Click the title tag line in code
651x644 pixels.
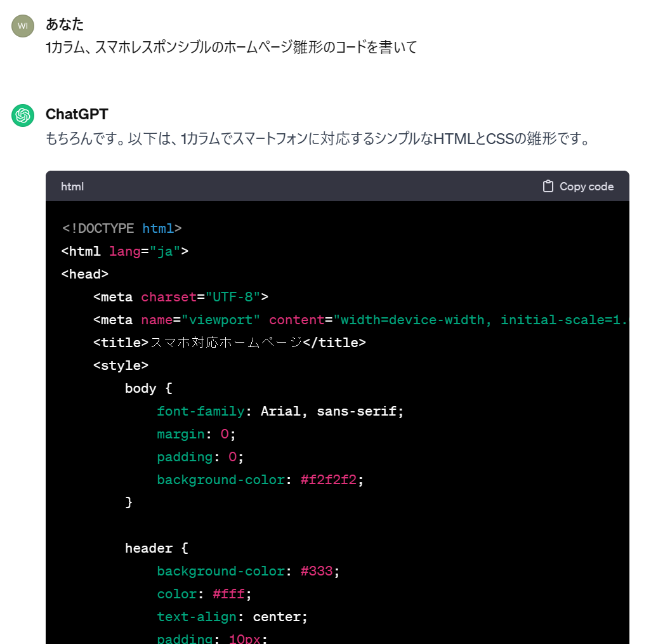tap(229, 343)
